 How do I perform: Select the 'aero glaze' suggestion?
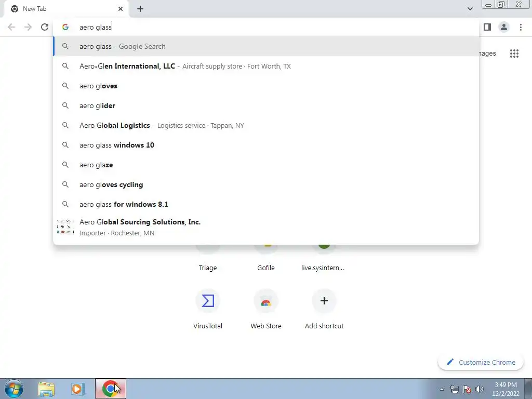pos(266,165)
